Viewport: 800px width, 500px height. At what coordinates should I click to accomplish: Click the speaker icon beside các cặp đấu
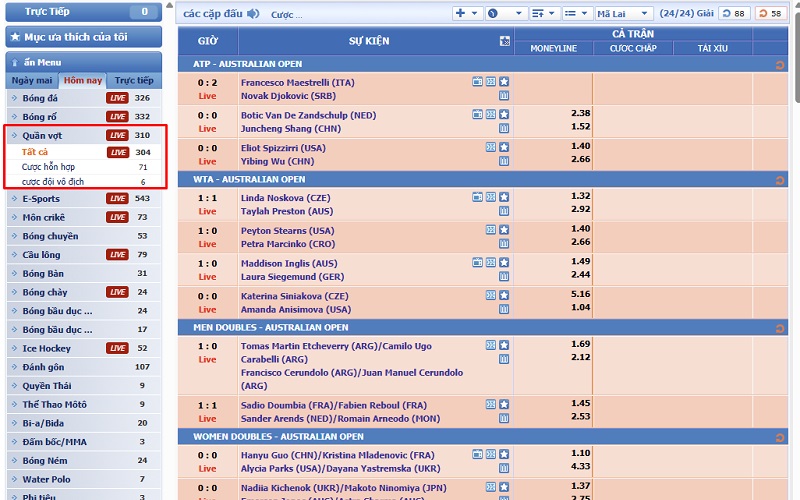[253, 14]
